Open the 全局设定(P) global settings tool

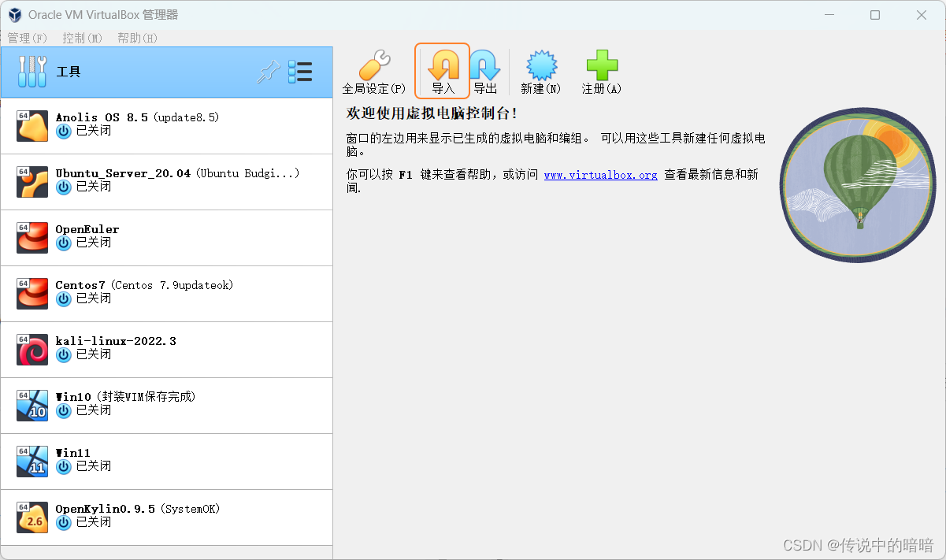pos(374,72)
